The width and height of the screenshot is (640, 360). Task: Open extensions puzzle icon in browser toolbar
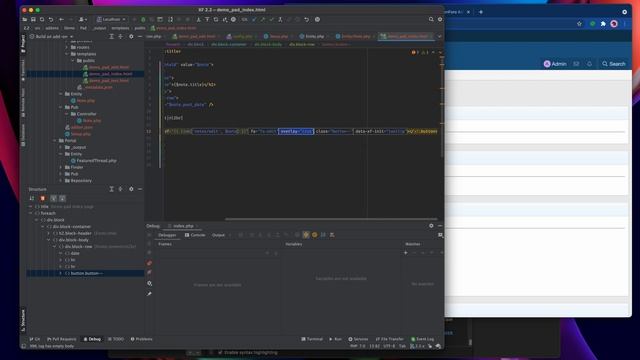603,24
